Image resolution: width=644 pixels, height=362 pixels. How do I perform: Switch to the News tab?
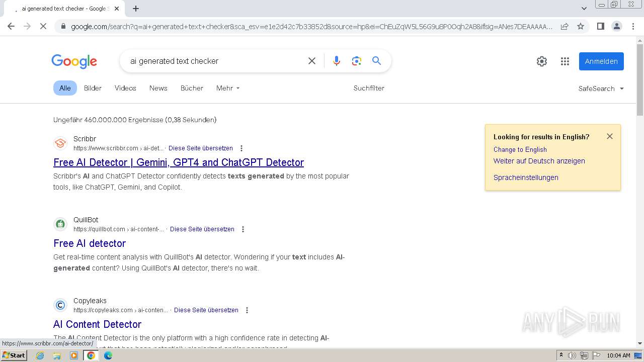point(158,88)
